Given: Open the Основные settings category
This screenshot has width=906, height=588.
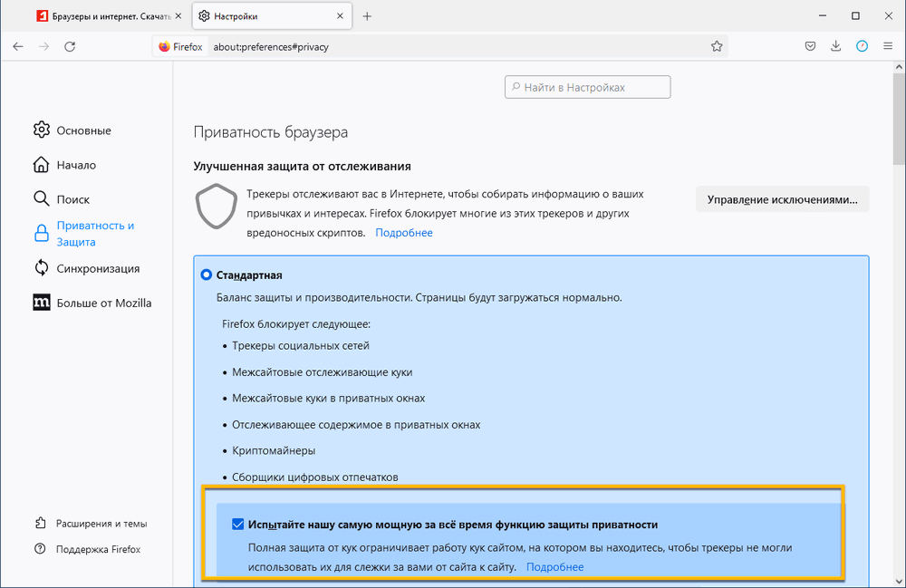Looking at the screenshot, I should 82,130.
